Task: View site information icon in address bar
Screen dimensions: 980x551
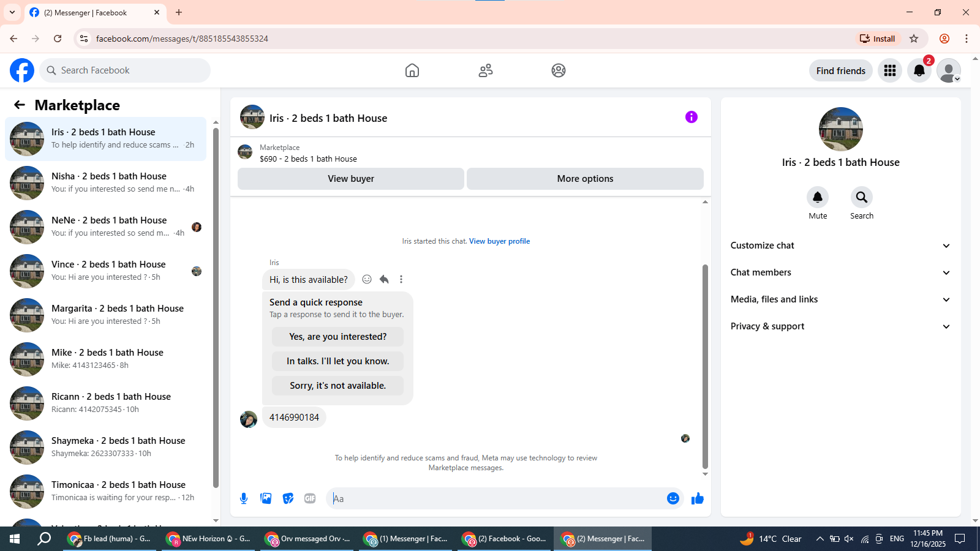Action: 84,39
